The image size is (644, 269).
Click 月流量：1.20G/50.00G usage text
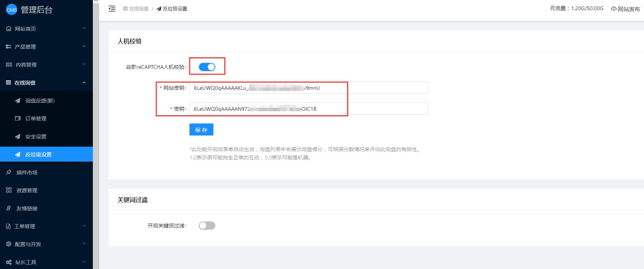[x=577, y=9]
